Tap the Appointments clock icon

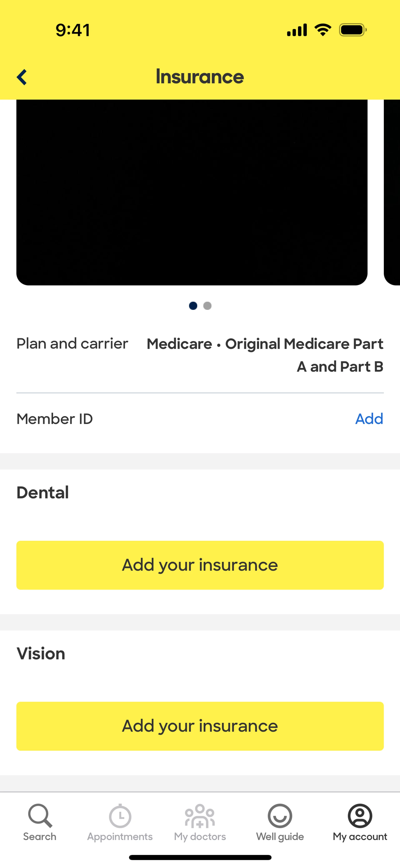pyautogui.click(x=120, y=815)
